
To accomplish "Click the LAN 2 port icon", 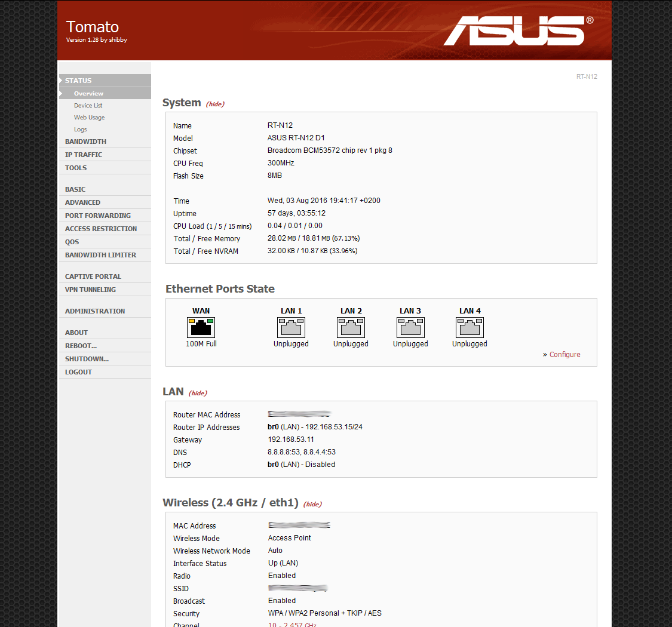I will tap(351, 327).
